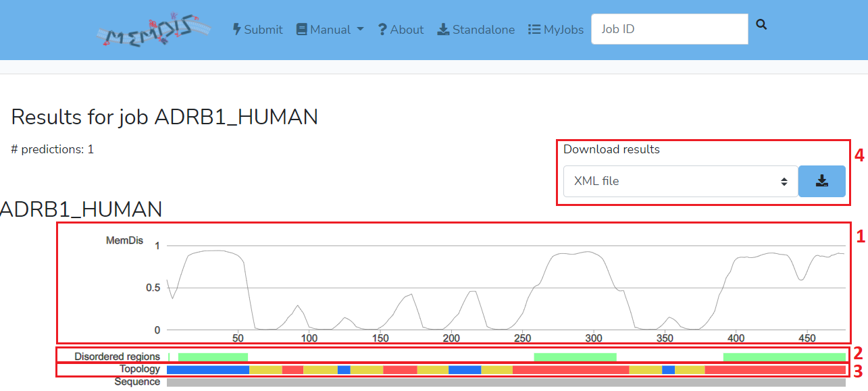This screenshot has width=868, height=391.
Task: Select the first blue Topology segment
Action: click(207, 369)
